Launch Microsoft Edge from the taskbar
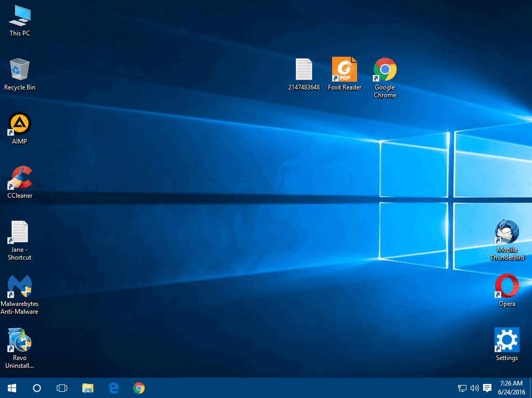 [113, 388]
